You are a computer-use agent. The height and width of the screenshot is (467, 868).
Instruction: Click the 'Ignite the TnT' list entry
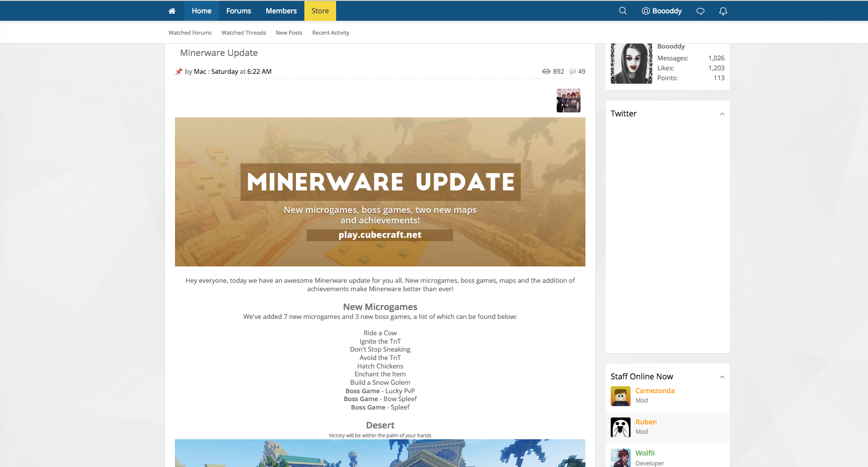click(x=380, y=341)
